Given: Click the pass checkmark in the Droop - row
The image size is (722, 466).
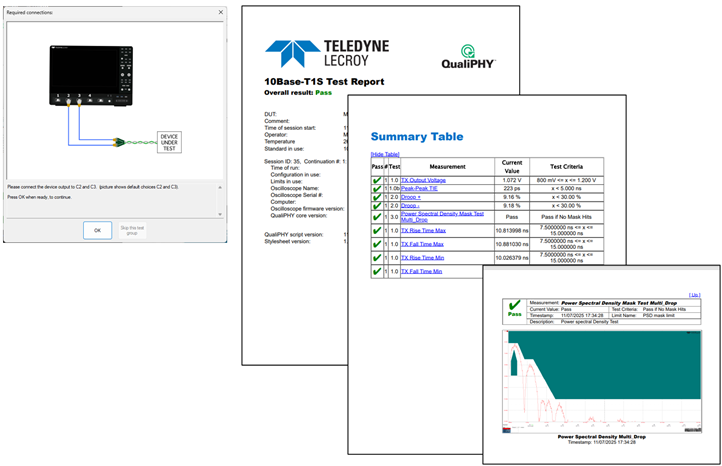Looking at the screenshot, I should 377,206.
